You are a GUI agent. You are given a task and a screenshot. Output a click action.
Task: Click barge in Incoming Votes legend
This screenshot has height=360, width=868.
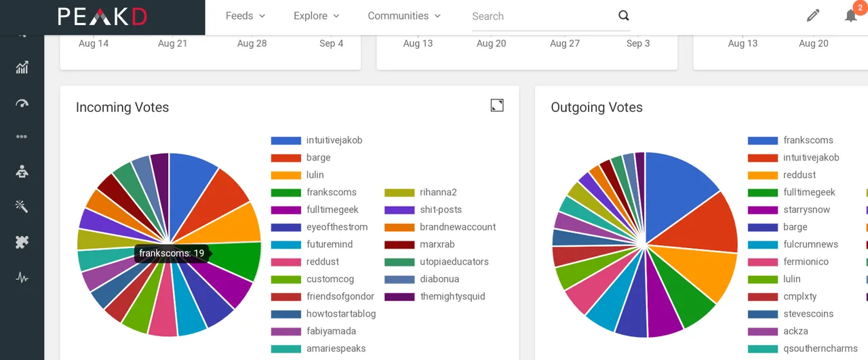(318, 158)
